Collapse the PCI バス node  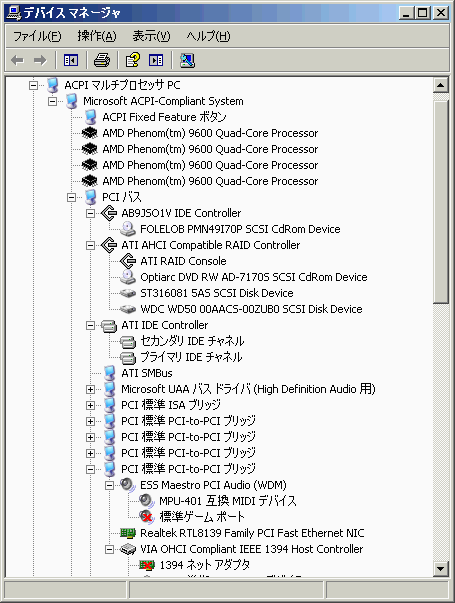(71, 197)
